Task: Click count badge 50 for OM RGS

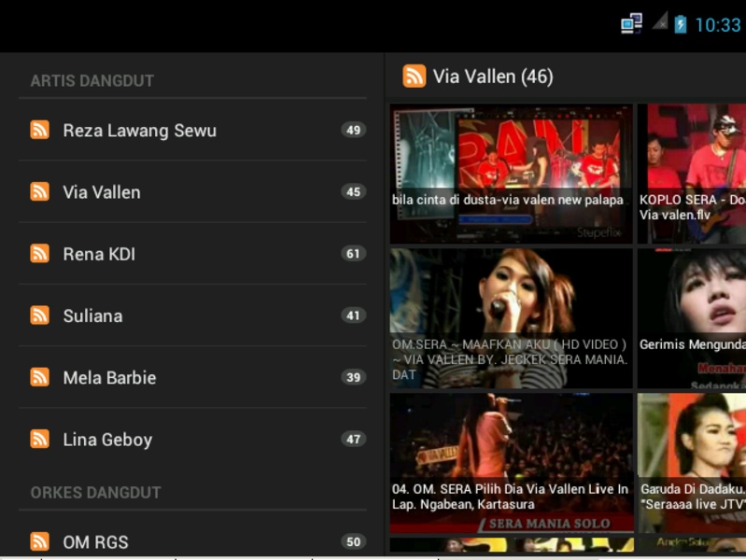Action: (353, 541)
